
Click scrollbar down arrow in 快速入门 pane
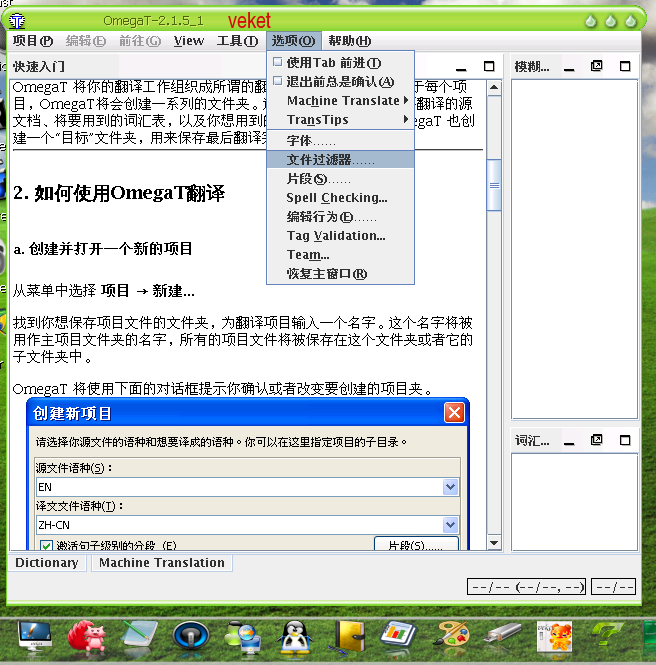pos(494,542)
